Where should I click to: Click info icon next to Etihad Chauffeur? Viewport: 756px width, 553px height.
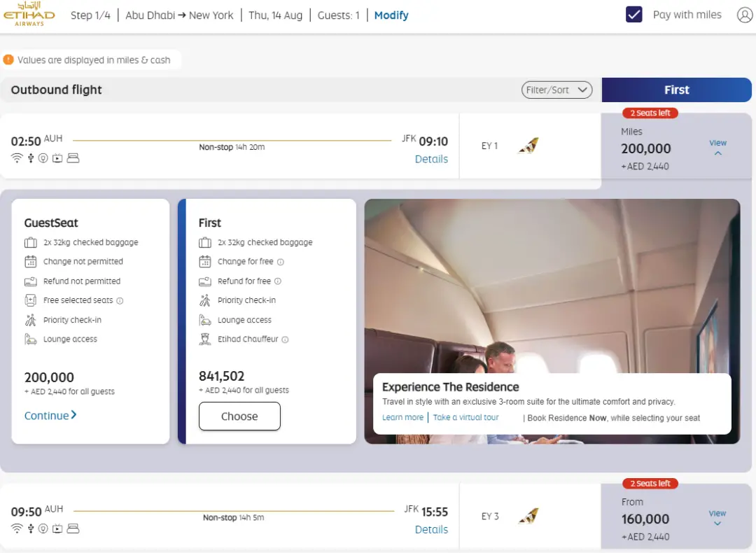point(285,339)
